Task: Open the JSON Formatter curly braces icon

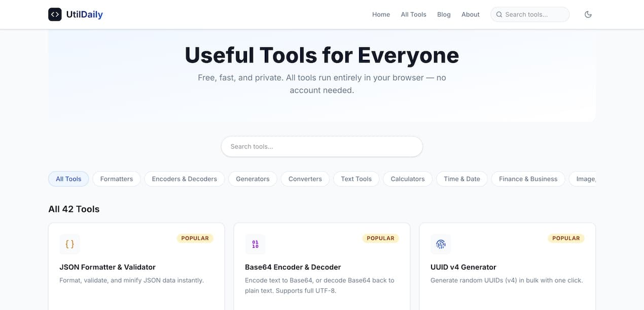Action: point(69,244)
